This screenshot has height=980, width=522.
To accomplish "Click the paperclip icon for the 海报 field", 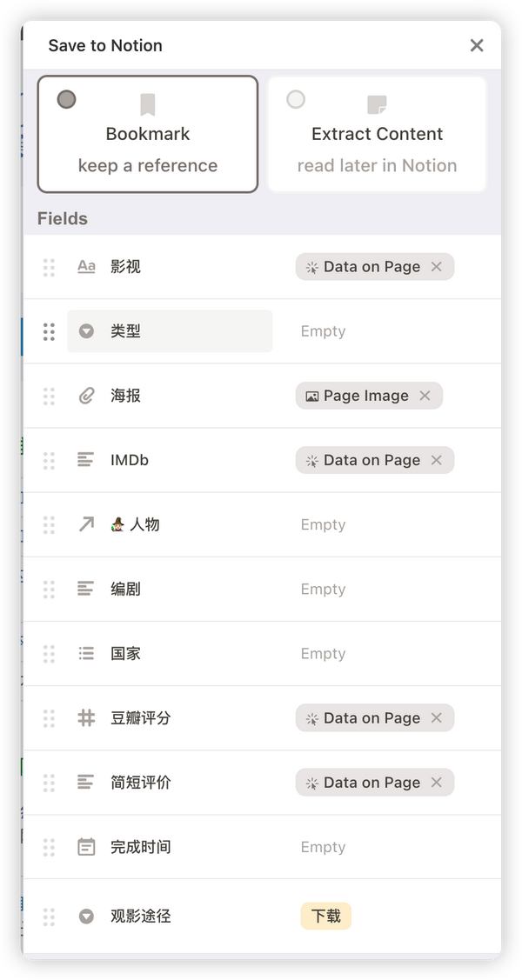I will [x=86, y=395].
